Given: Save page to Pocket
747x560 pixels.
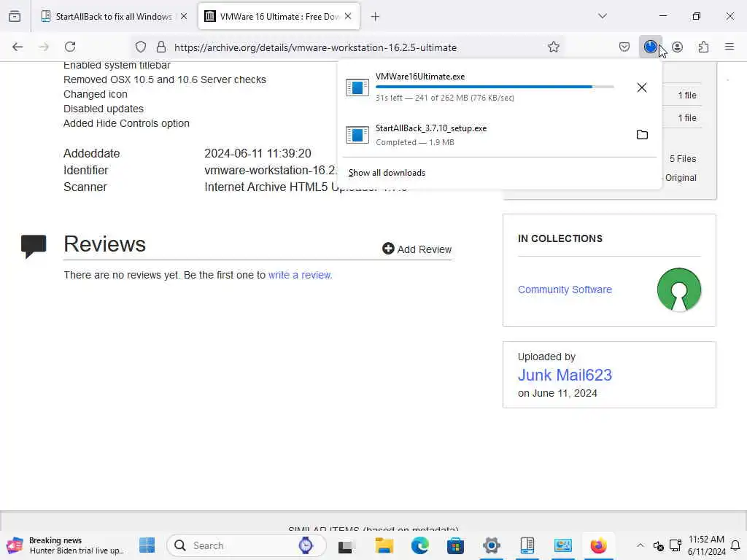Looking at the screenshot, I should 624,47.
